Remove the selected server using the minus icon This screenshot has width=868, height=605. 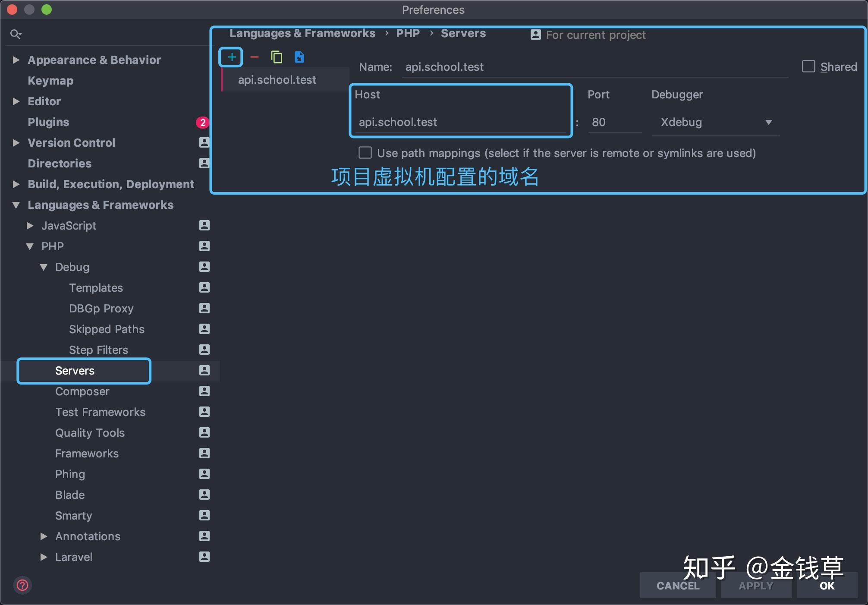254,57
